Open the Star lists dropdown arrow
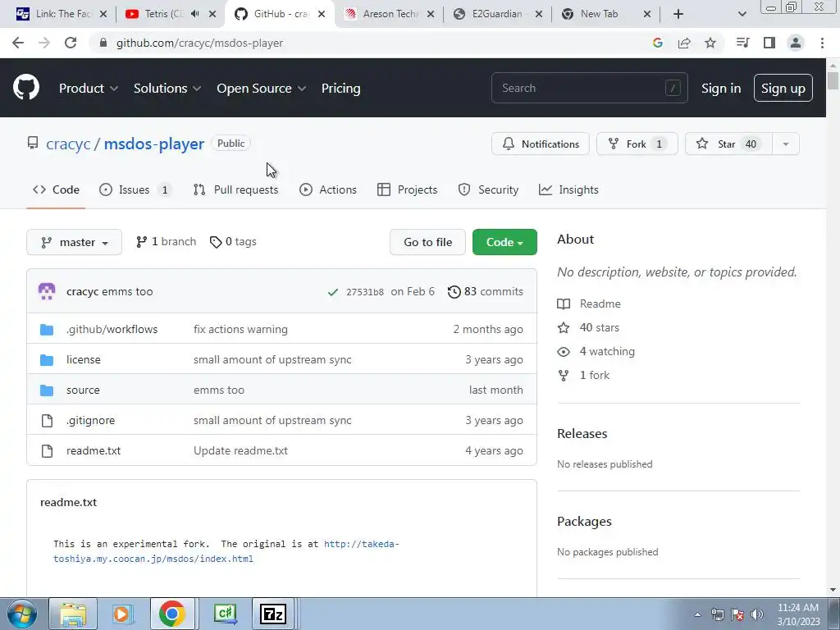 pyautogui.click(x=785, y=144)
